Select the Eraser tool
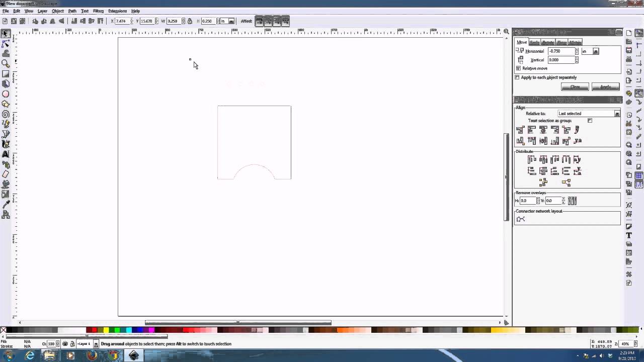Viewport: 644px width, 362px height. (x=6, y=174)
